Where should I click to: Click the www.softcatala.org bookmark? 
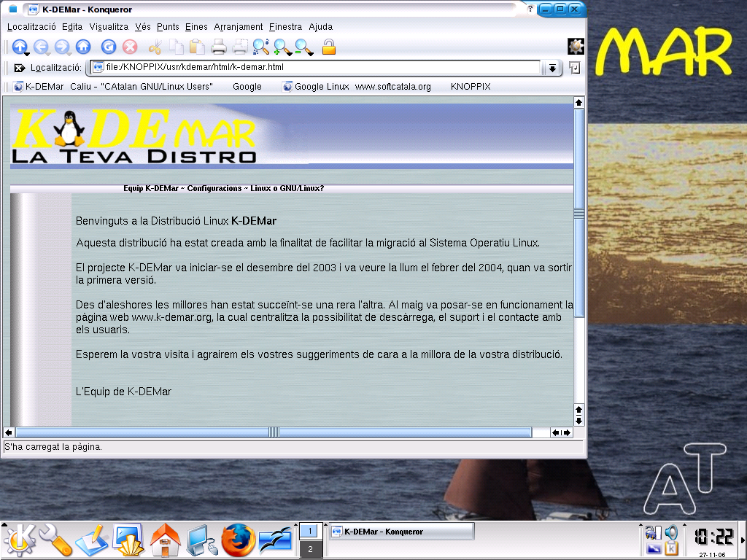point(392,87)
